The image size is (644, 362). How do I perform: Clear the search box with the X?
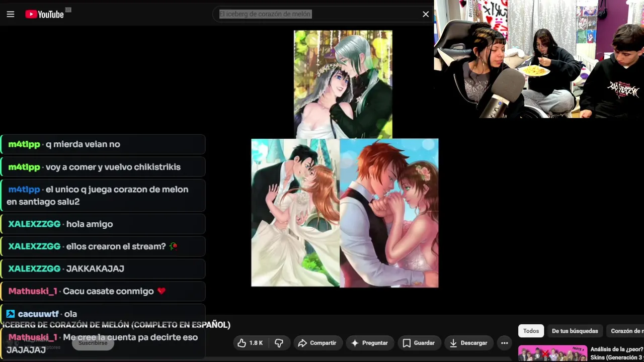coord(426,14)
